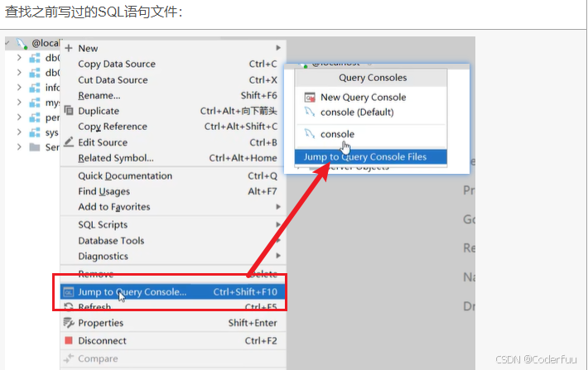Click the @localhost data source icon

22,44
